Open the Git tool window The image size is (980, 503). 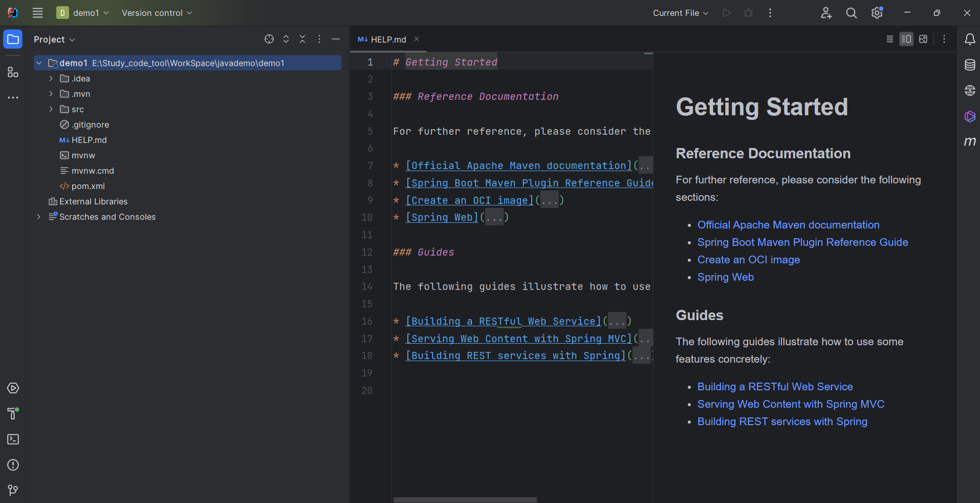coord(13,490)
